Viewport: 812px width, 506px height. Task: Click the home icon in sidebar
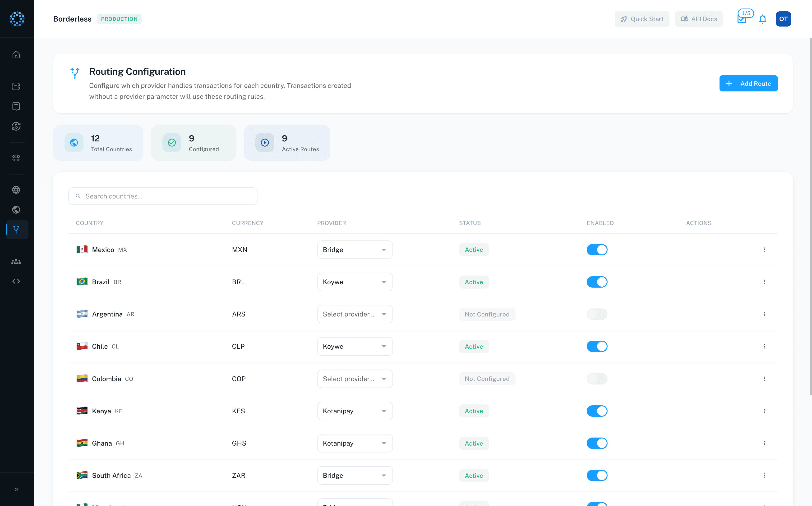16,54
